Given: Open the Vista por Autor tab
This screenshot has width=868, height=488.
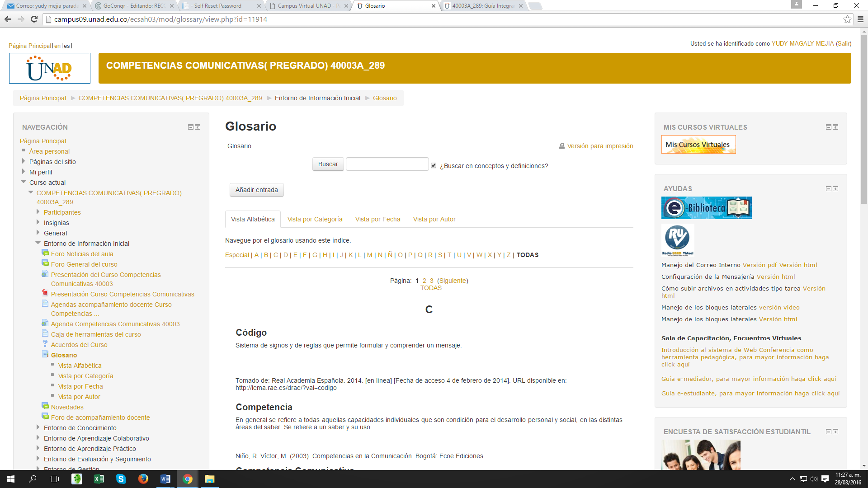Looking at the screenshot, I should click(x=434, y=219).
